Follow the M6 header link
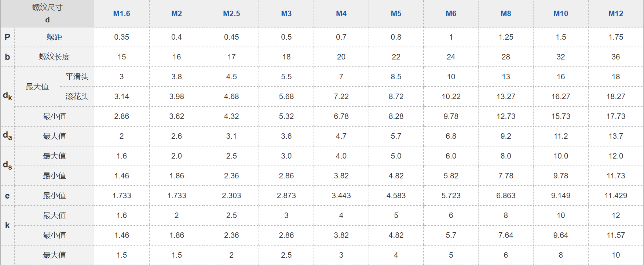The height and width of the screenshot is (265, 644). point(451,14)
